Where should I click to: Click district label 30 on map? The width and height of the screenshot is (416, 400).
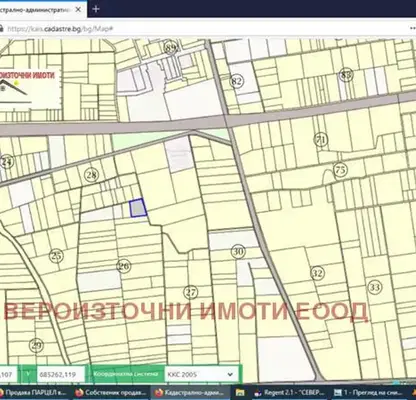pos(238,252)
